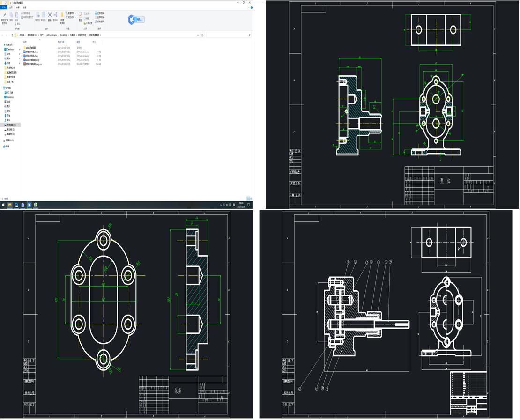Sort by the Name column header
This screenshot has width=520, height=420.
(x=25, y=42)
